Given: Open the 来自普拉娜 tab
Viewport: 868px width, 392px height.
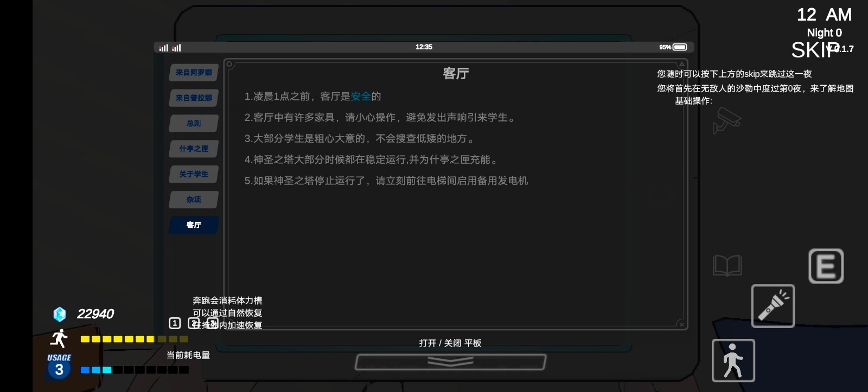Looking at the screenshot, I should 194,98.
